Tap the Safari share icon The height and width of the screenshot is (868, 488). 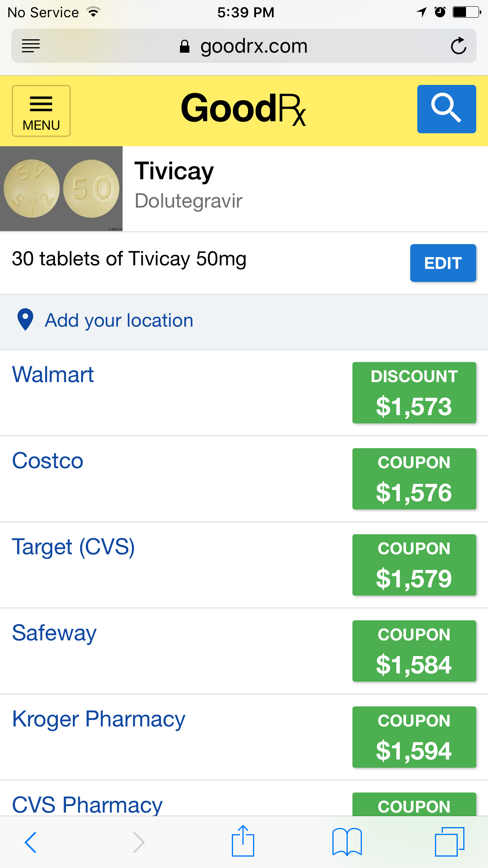pos(243,841)
